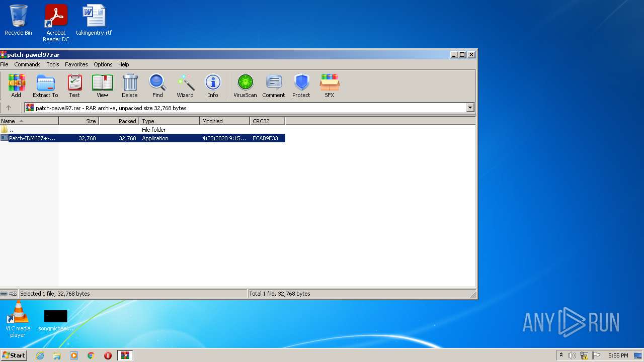This screenshot has height=362, width=644.
Task: Click the taskbar clock showing 5:55 PM
Action: (618, 355)
